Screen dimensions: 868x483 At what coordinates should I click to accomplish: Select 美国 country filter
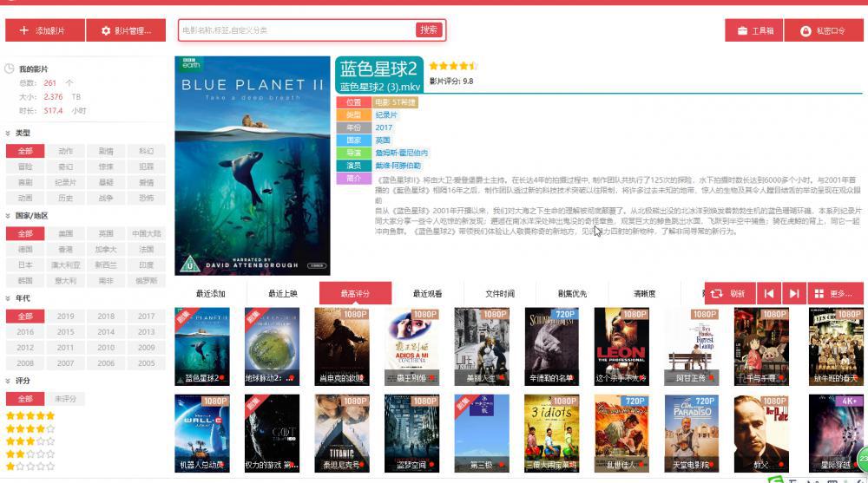pyautogui.click(x=65, y=233)
